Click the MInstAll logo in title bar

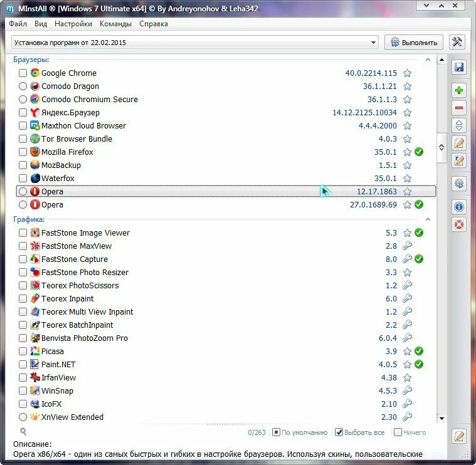[x=10, y=9]
